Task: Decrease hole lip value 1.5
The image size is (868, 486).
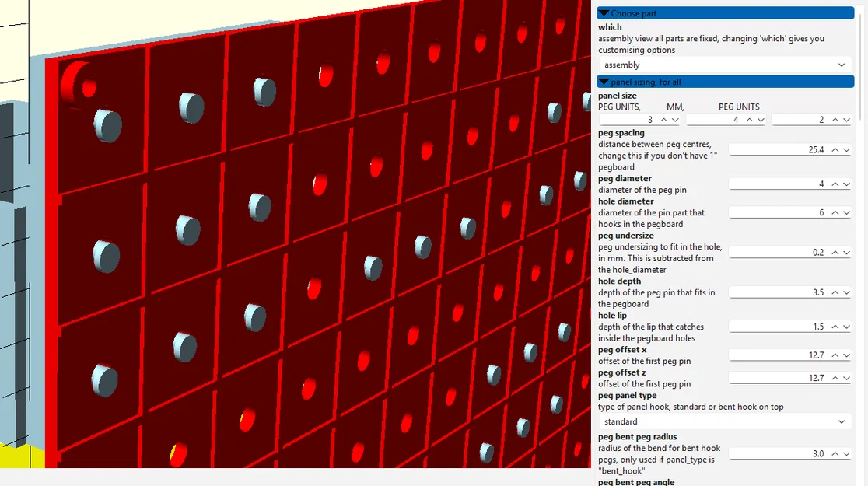Action: [846, 327]
